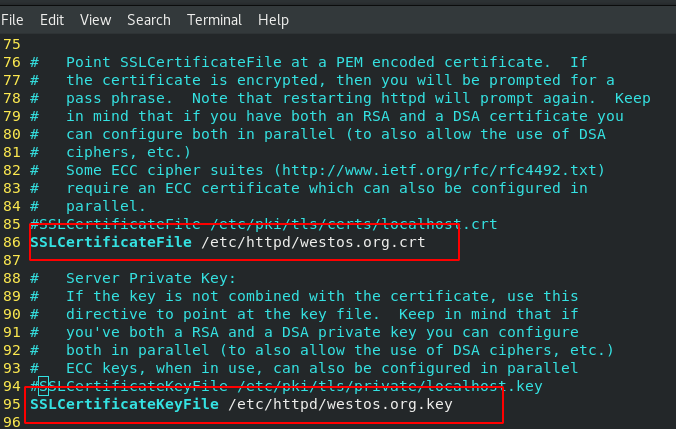This screenshot has height=429, width=676.
Task: Open the Help menu
Action: point(273,20)
